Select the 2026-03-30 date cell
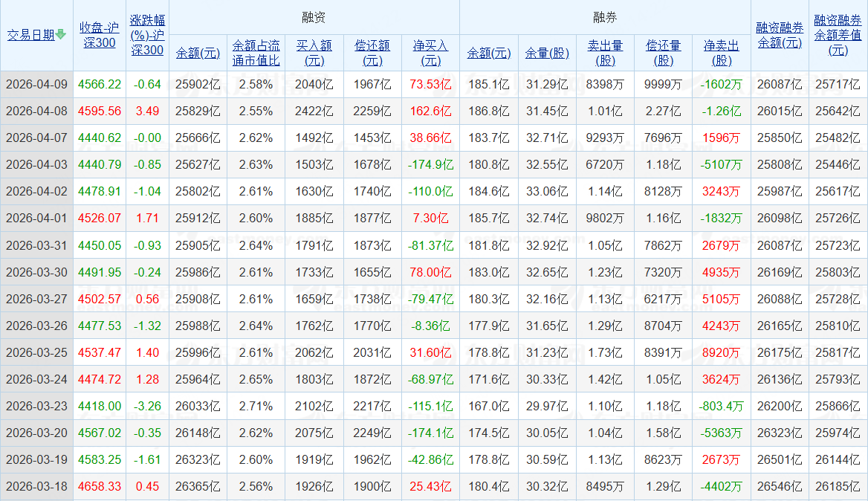 [36, 272]
